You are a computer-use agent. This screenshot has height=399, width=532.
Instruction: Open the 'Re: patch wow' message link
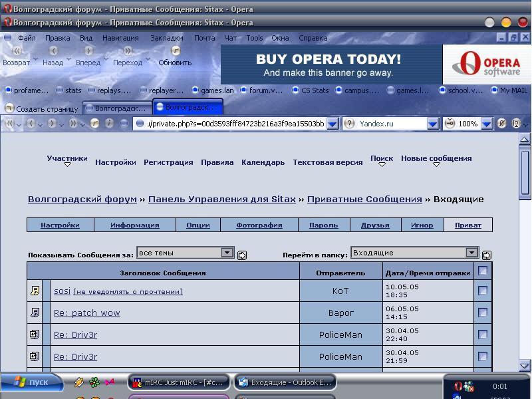[86, 313]
